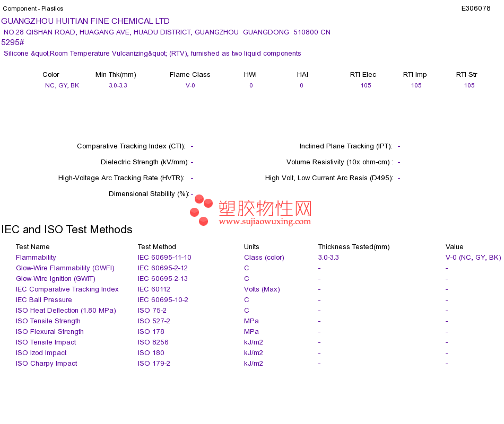Select color value NC, GY, BK
504x424 pixels.
pyautogui.click(x=62, y=85)
